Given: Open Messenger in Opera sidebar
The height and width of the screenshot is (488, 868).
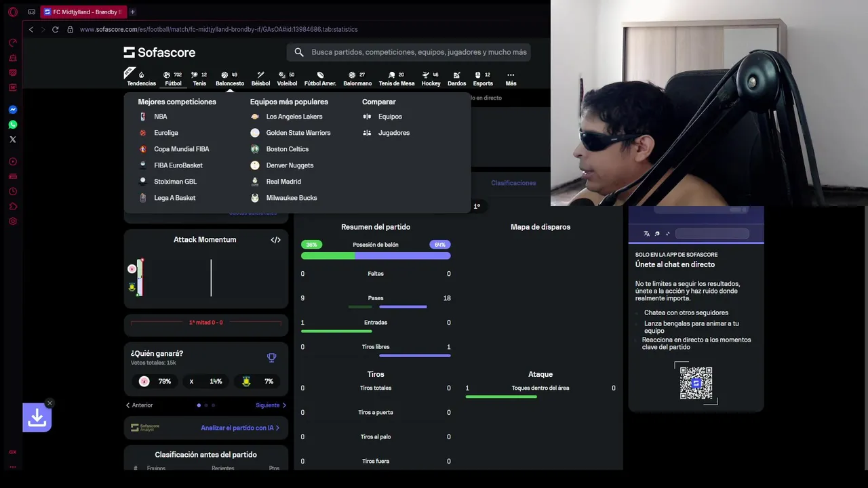Looking at the screenshot, I should (x=13, y=110).
